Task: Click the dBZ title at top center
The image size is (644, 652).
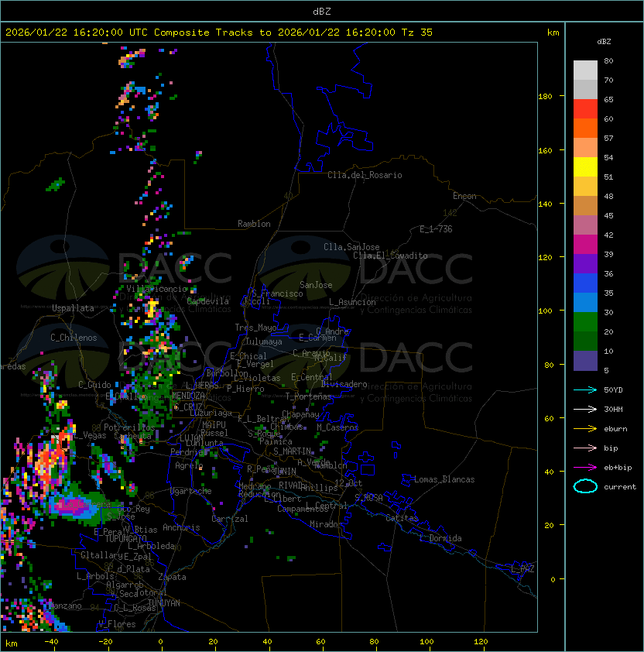Action: click(x=322, y=11)
